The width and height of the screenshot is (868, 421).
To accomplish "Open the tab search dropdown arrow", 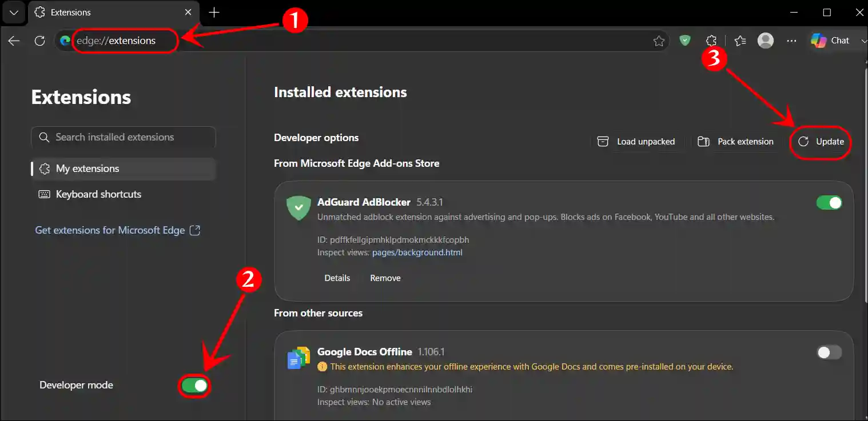I will [x=14, y=12].
